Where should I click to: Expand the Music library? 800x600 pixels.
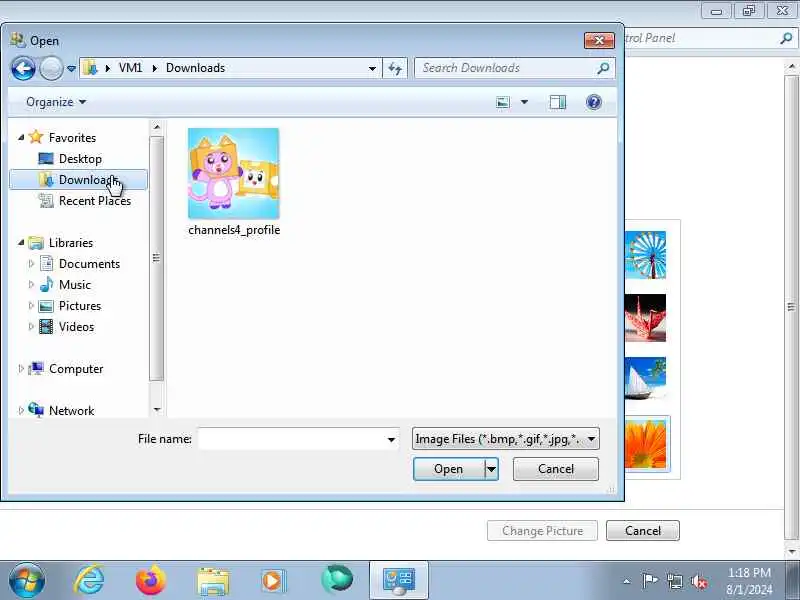coord(31,285)
